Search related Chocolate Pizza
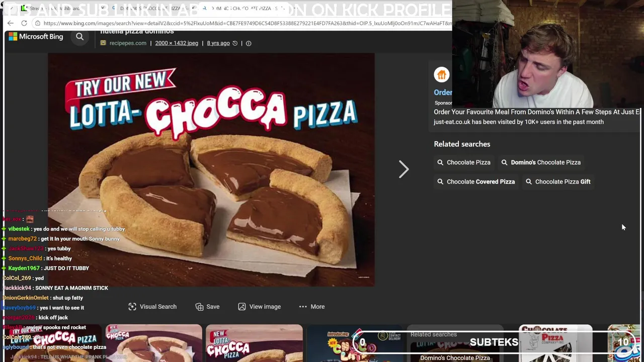Screen dimensions: 644x362 pyautogui.click(x=464, y=162)
